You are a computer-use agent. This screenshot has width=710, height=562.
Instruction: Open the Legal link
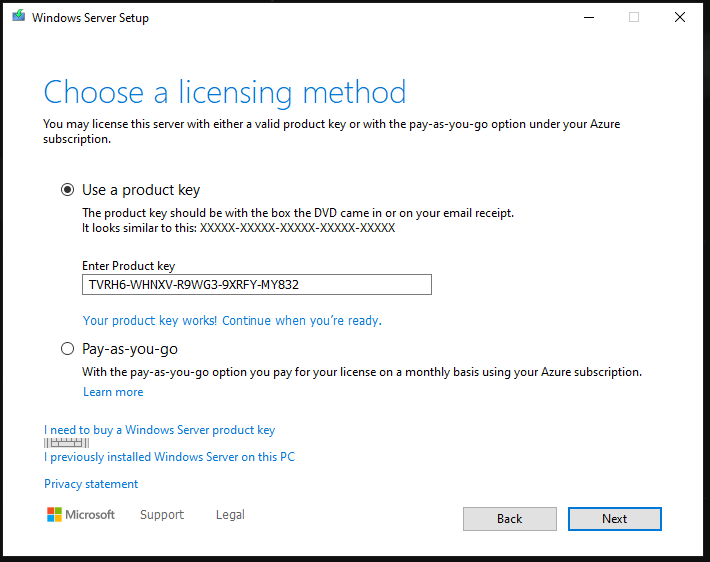tap(230, 514)
